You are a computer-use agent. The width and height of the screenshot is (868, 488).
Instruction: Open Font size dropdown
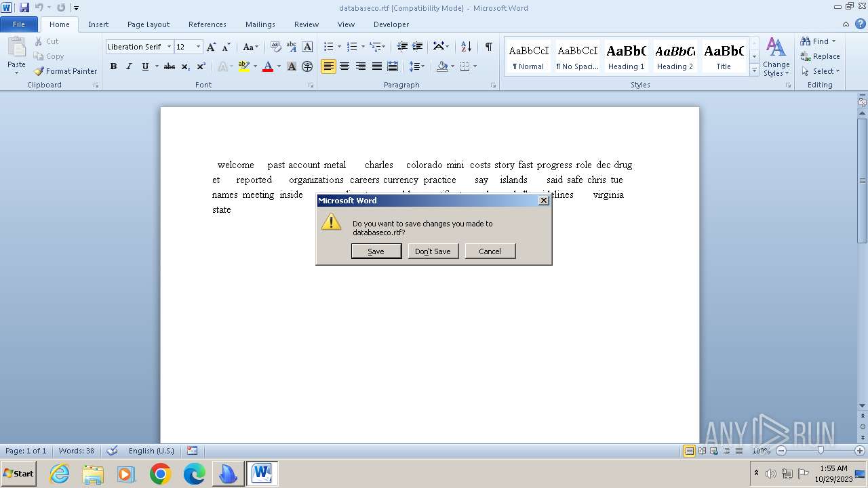click(x=198, y=47)
